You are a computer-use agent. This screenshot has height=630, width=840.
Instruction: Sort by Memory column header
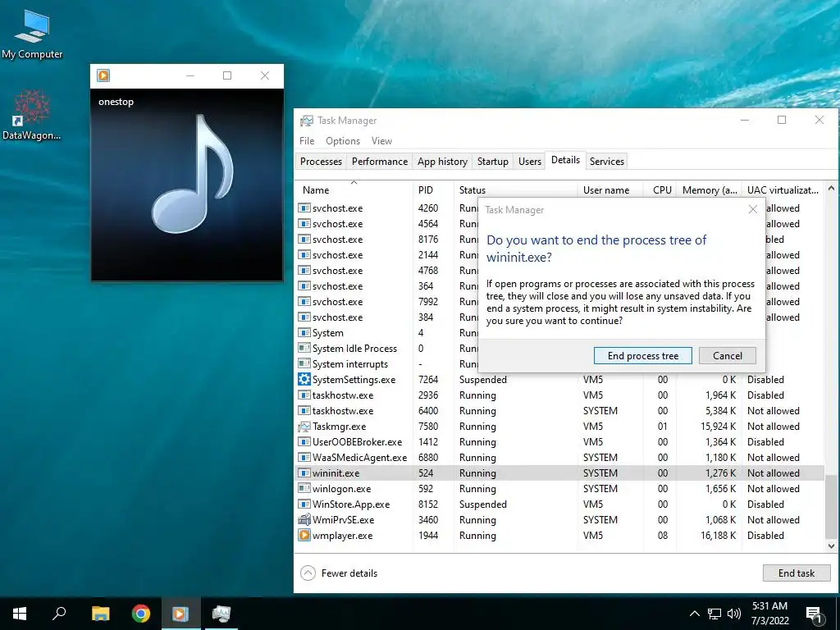coord(709,189)
